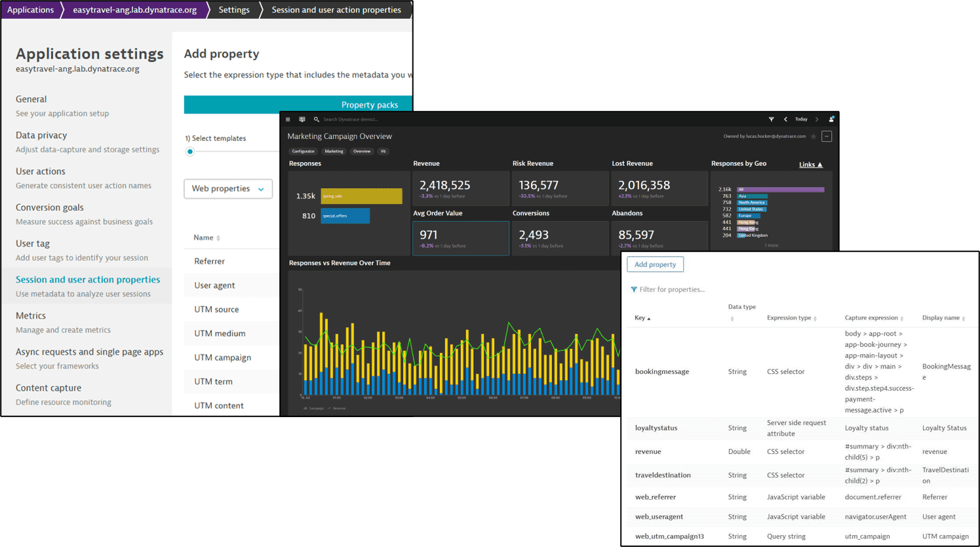Click the Add property button
Screen dimensions: 980x547
(655, 264)
